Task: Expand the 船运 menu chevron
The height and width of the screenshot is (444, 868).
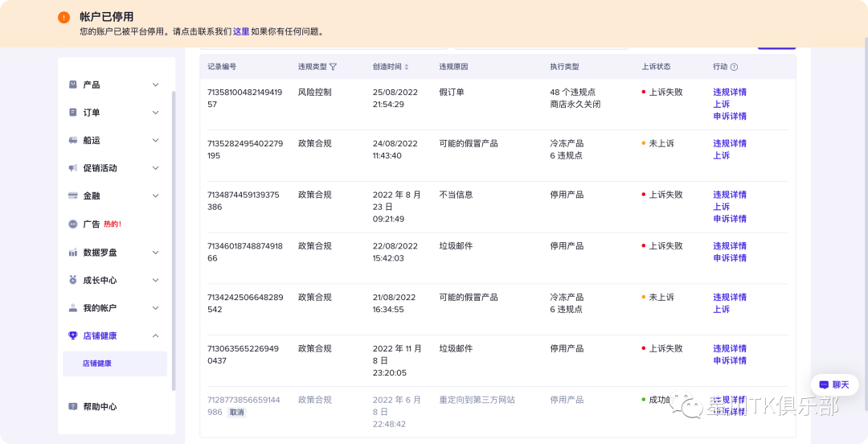Action: coord(156,140)
